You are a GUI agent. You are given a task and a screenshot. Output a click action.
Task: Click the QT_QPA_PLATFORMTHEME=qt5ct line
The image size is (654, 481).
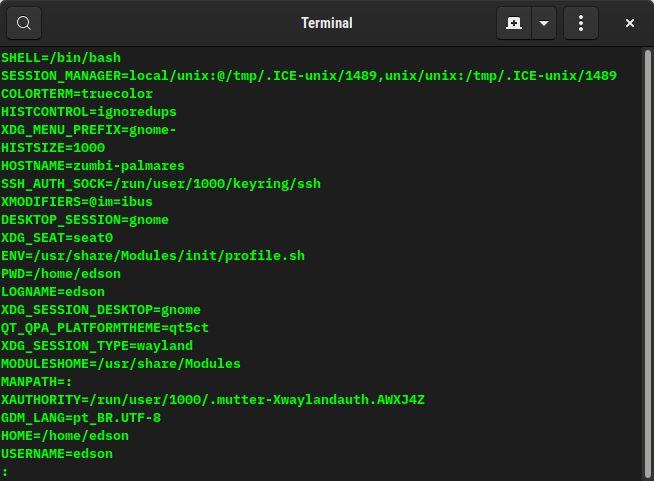[x=105, y=327]
